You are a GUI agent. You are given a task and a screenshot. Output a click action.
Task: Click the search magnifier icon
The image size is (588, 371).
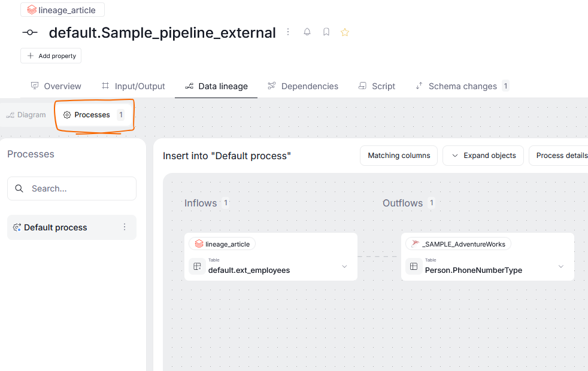[x=19, y=188]
